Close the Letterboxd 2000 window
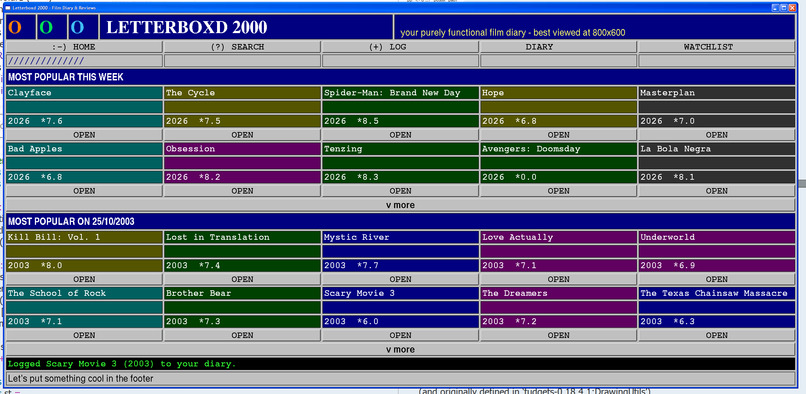This screenshot has height=394, width=806. (x=792, y=8)
